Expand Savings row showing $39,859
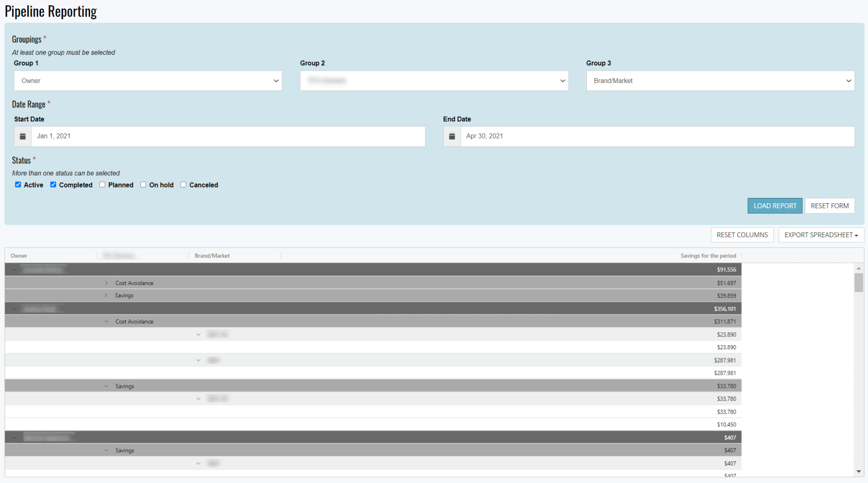Image resolution: width=868 pixels, height=483 pixels. pos(106,296)
